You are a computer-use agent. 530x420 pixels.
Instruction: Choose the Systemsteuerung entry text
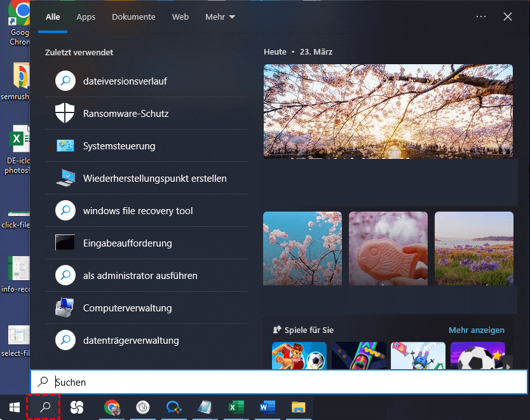pos(119,146)
